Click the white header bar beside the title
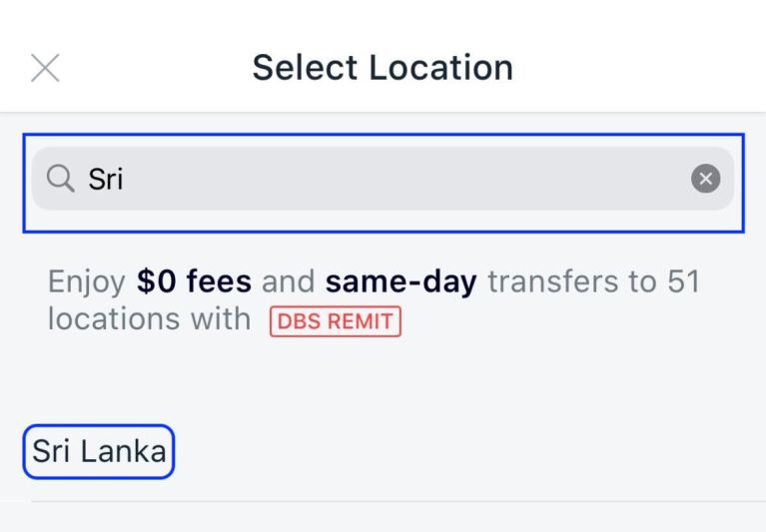Image resolution: width=766 pixels, height=532 pixels. [x=635, y=67]
